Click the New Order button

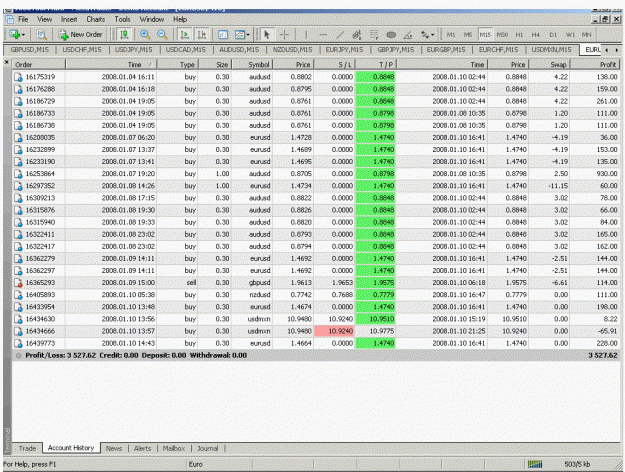pyautogui.click(x=81, y=35)
